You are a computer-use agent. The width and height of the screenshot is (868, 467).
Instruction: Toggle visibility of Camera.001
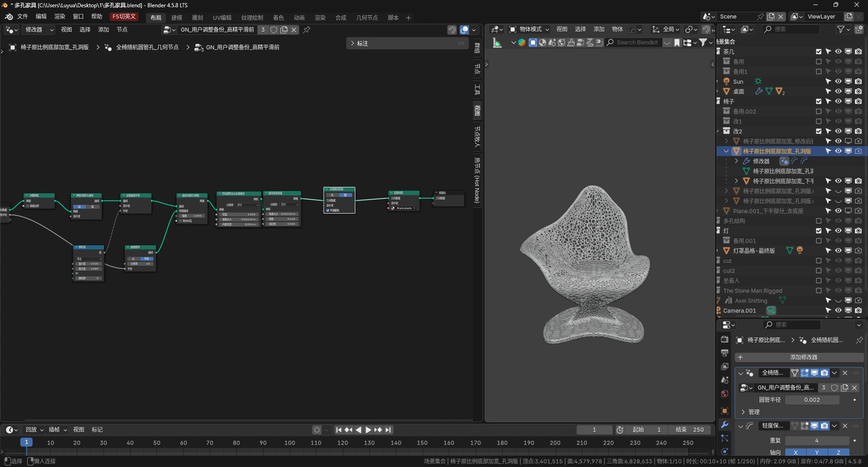(x=838, y=310)
